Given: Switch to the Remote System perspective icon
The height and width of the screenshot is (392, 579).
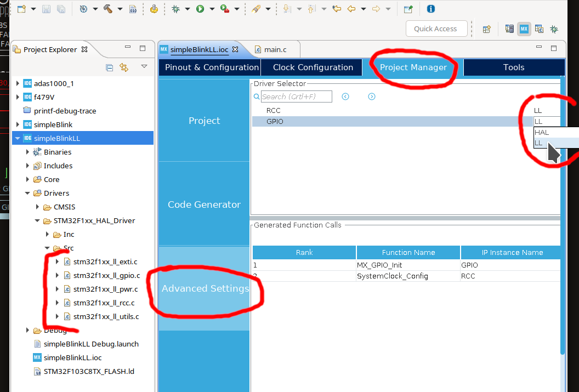Looking at the screenshot, I should [x=509, y=29].
